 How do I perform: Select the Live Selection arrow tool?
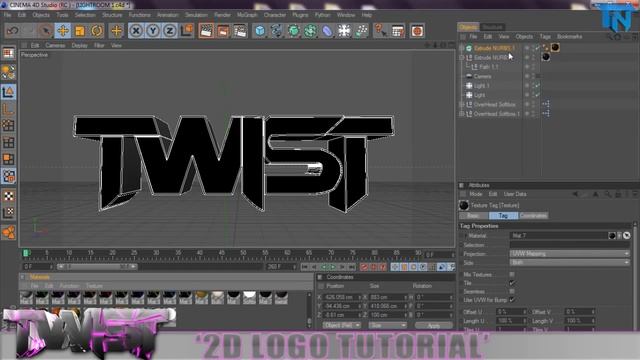(46, 31)
